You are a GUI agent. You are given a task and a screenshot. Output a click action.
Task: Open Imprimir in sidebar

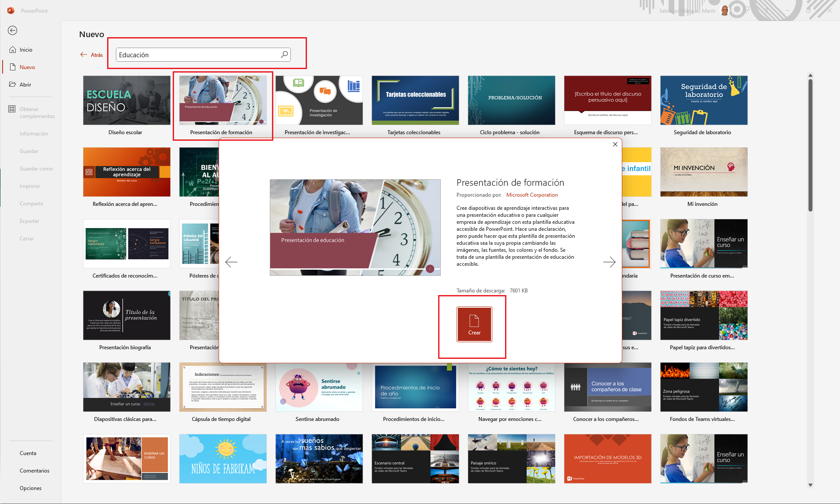point(30,186)
